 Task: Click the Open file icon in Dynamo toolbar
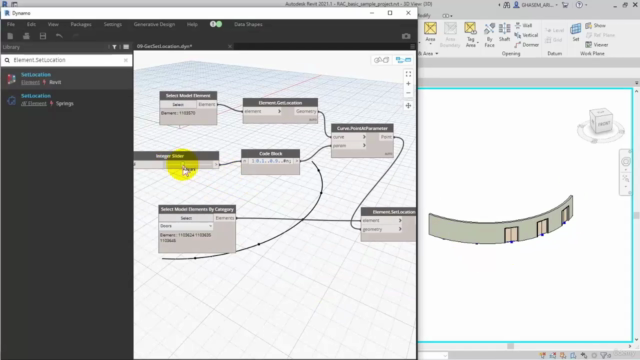[26, 36]
